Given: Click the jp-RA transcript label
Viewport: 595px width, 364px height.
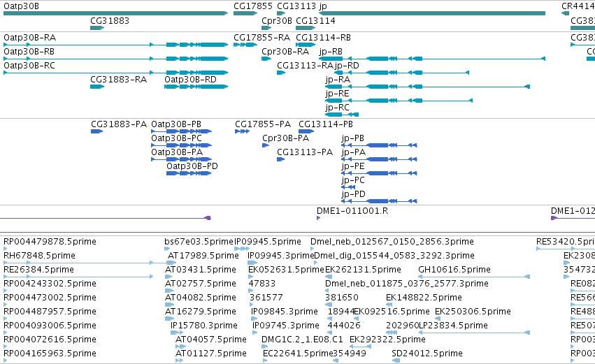Looking at the screenshot, I should 338,80.
